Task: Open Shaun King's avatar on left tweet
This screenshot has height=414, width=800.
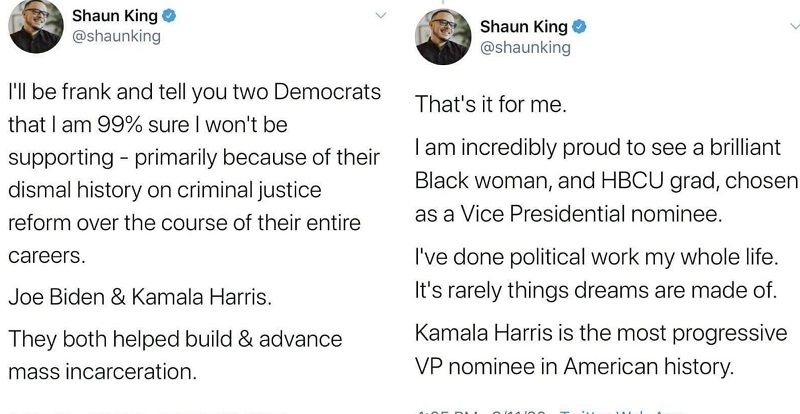Action: coord(36,27)
